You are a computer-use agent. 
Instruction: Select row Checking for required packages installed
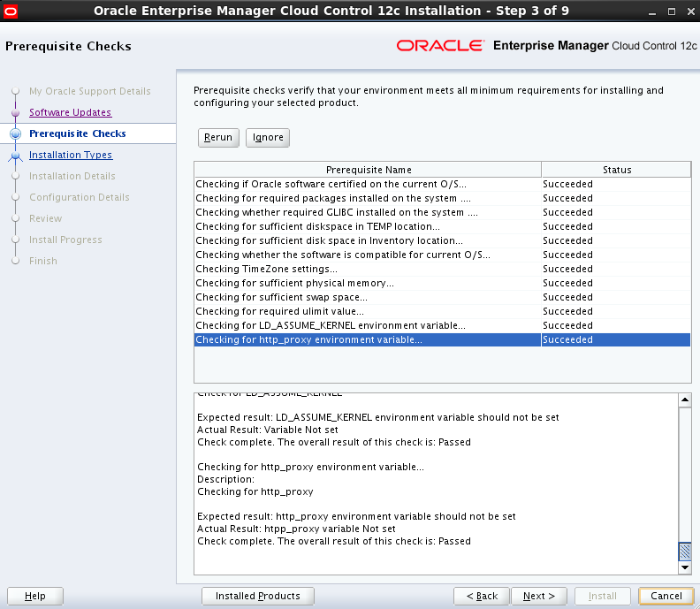[x=443, y=198]
